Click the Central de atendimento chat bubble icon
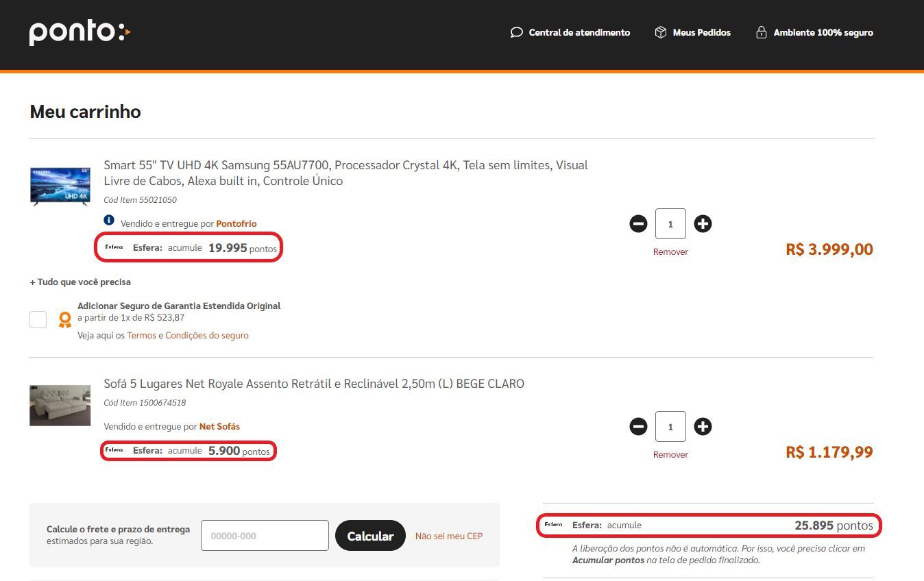This screenshot has height=581, width=924. click(517, 32)
